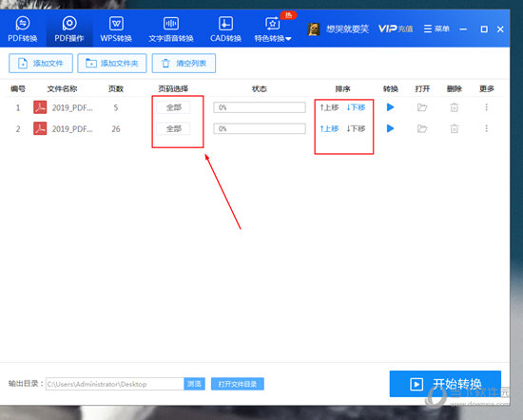
Task: Click 排序 column header
Action: (342, 88)
